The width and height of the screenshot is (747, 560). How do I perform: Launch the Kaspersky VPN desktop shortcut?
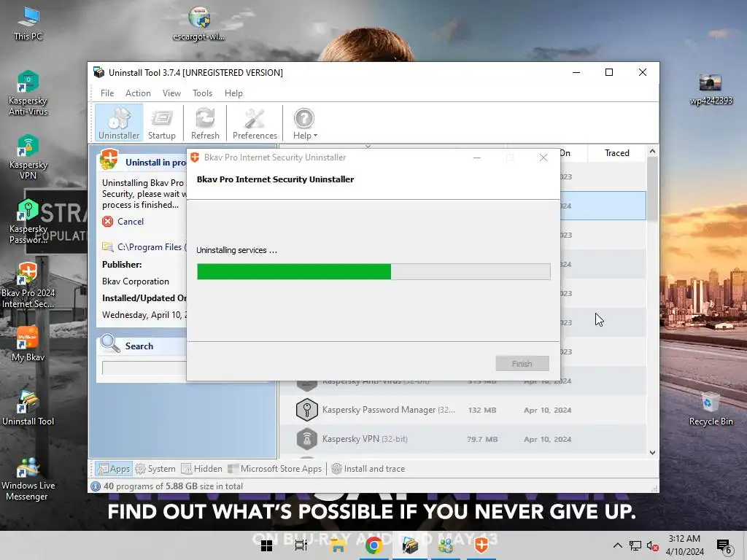pos(28,157)
